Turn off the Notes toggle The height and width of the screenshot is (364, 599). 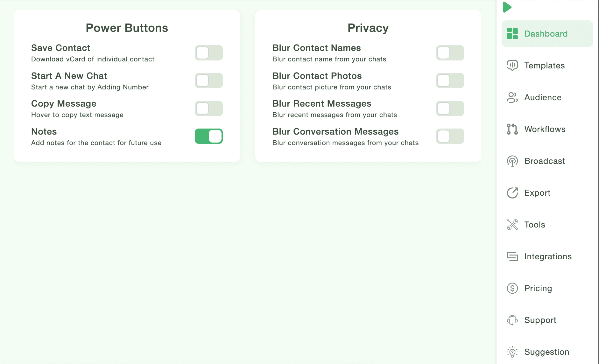(209, 136)
